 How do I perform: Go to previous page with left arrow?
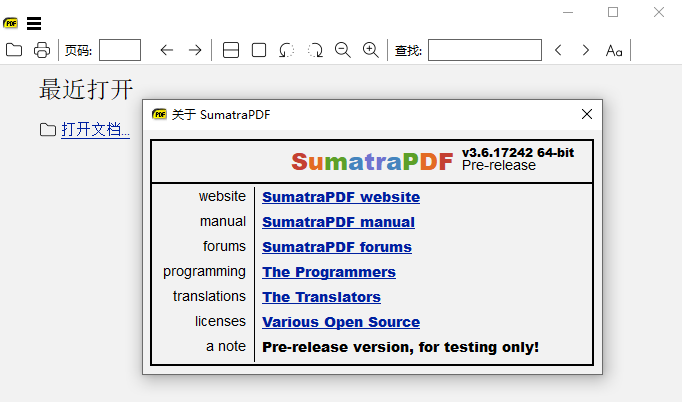pyautogui.click(x=167, y=50)
